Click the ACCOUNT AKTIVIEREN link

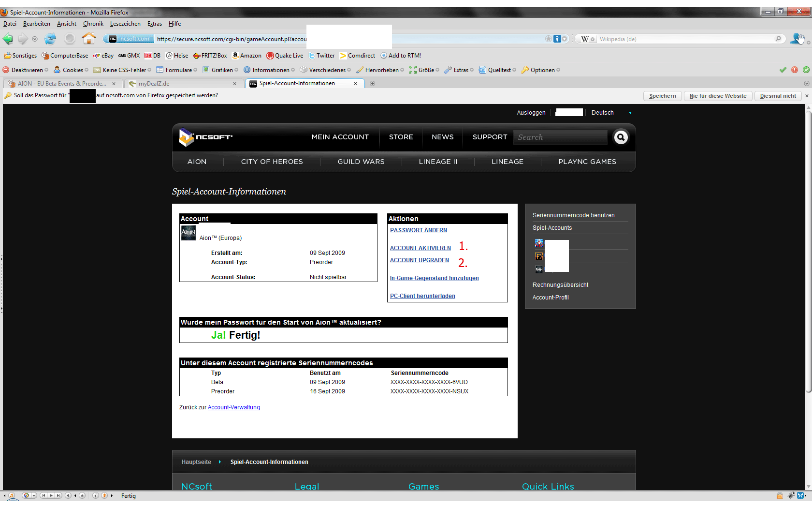(420, 248)
